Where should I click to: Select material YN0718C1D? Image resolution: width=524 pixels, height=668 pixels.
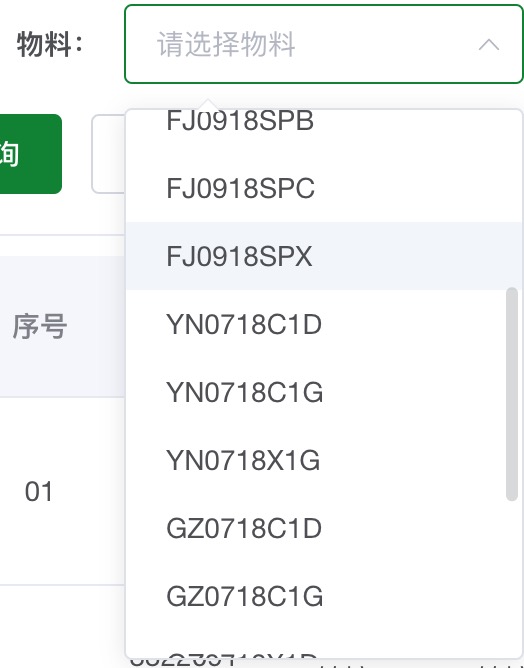tap(324, 324)
